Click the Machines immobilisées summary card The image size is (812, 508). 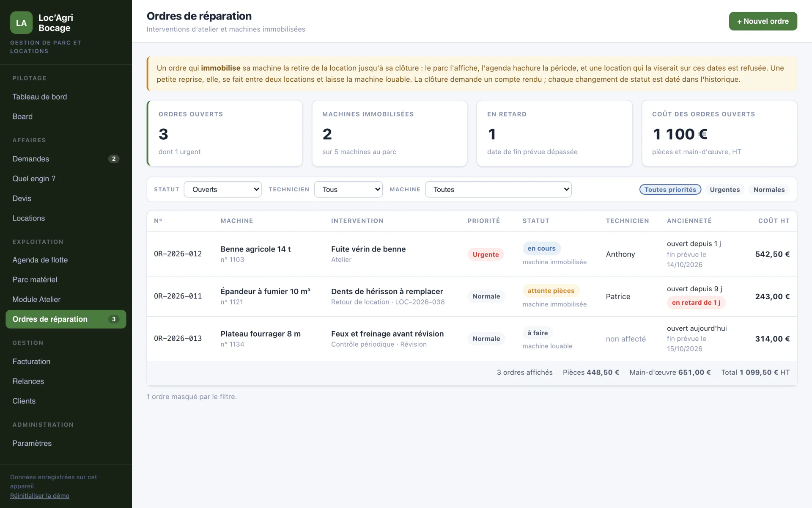click(390, 133)
